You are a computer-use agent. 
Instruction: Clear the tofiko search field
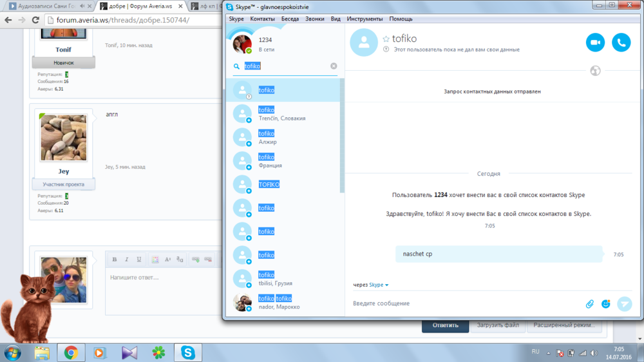coord(334,66)
